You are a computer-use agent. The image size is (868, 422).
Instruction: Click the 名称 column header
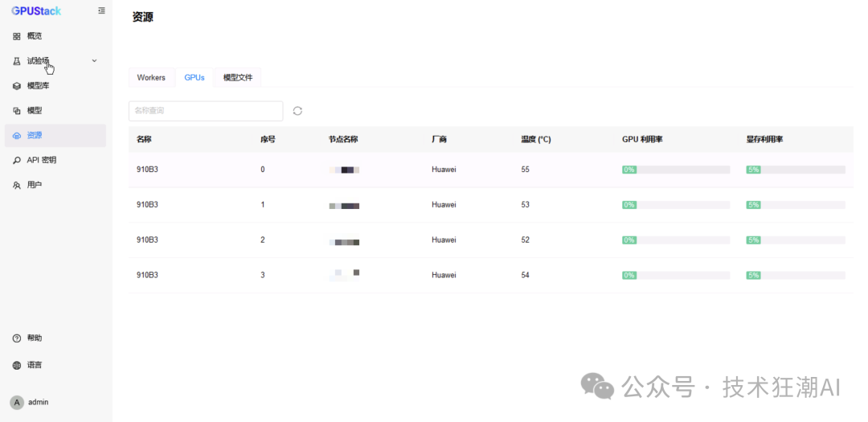pos(144,140)
